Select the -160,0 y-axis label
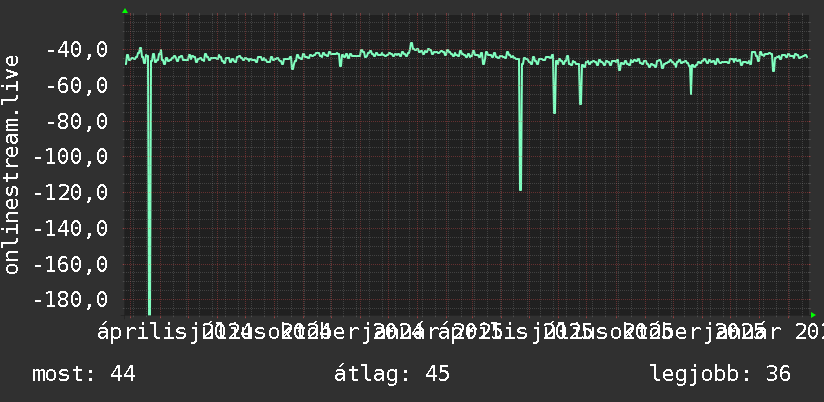Screen dimensions: 824x402 71,264
